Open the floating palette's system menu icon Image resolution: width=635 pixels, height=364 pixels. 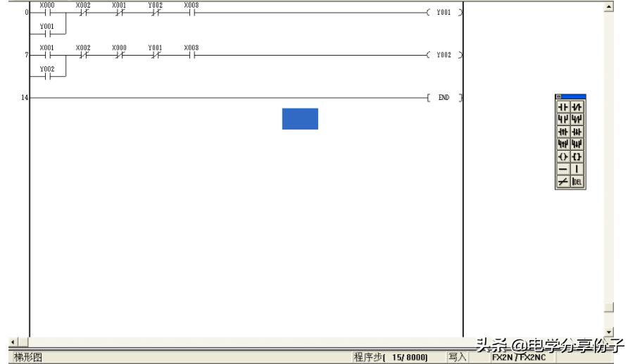(x=558, y=96)
